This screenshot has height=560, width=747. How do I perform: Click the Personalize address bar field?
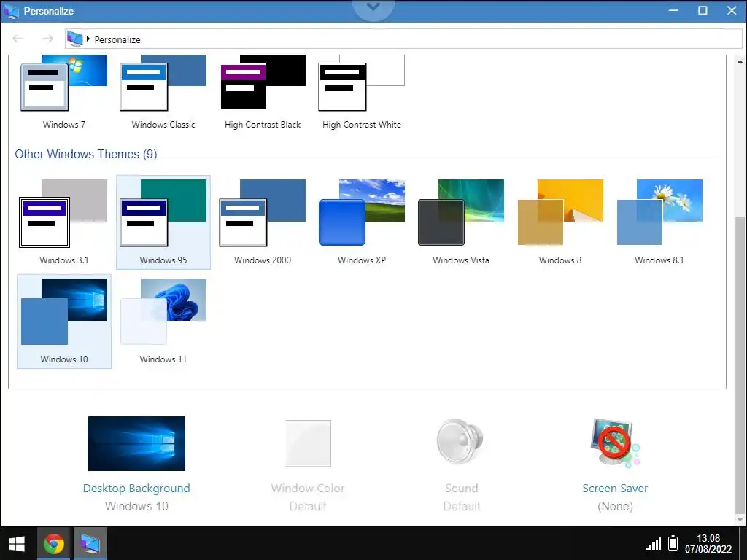tap(403, 39)
